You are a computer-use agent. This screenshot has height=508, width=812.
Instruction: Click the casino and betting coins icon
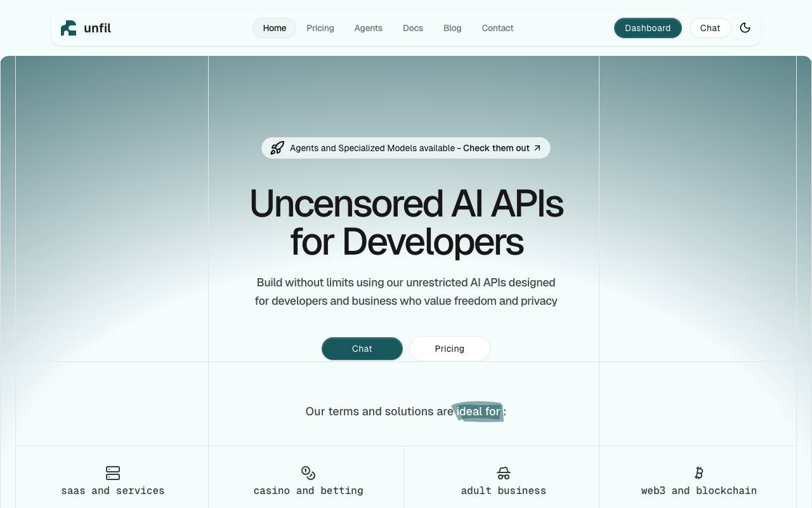pos(308,473)
